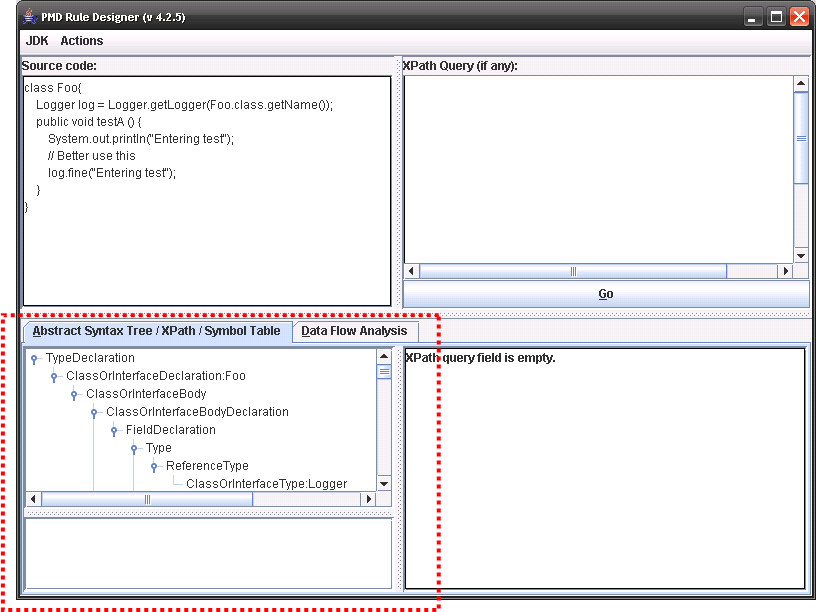This screenshot has height=612, width=816.
Task: Select the Type node in the syntax tree
Action: coord(159,448)
